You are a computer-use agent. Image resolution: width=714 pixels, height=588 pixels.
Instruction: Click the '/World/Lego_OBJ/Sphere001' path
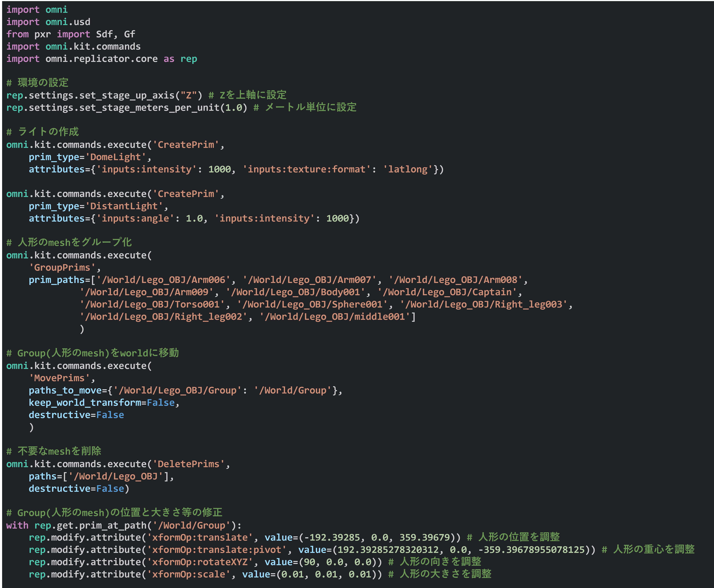point(312,305)
